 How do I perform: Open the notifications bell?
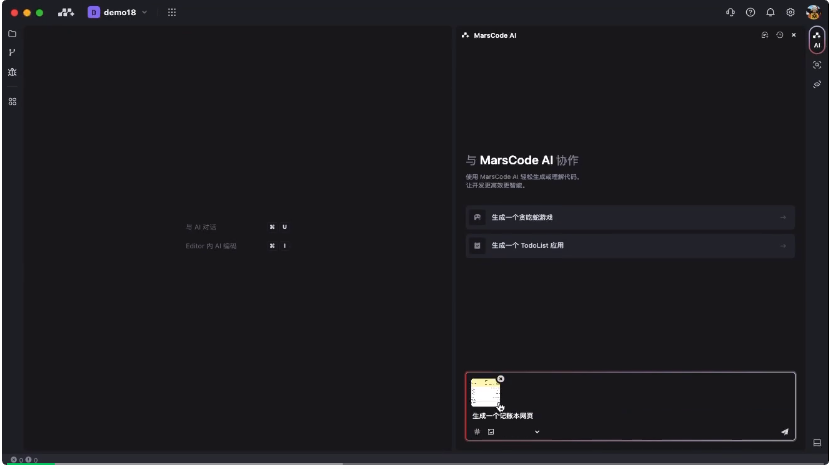click(771, 12)
